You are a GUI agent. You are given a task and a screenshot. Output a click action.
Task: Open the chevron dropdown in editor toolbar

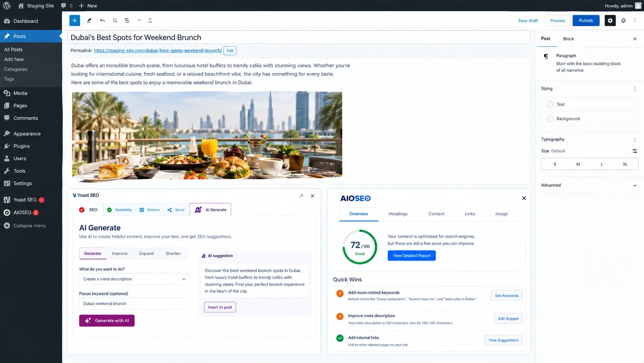click(x=139, y=20)
